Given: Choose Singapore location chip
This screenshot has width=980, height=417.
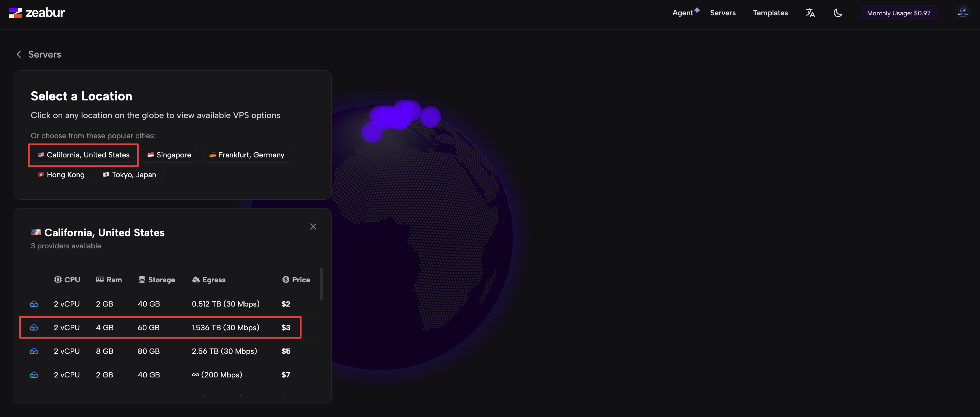Looking at the screenshot, I should (x=169, y=155).
